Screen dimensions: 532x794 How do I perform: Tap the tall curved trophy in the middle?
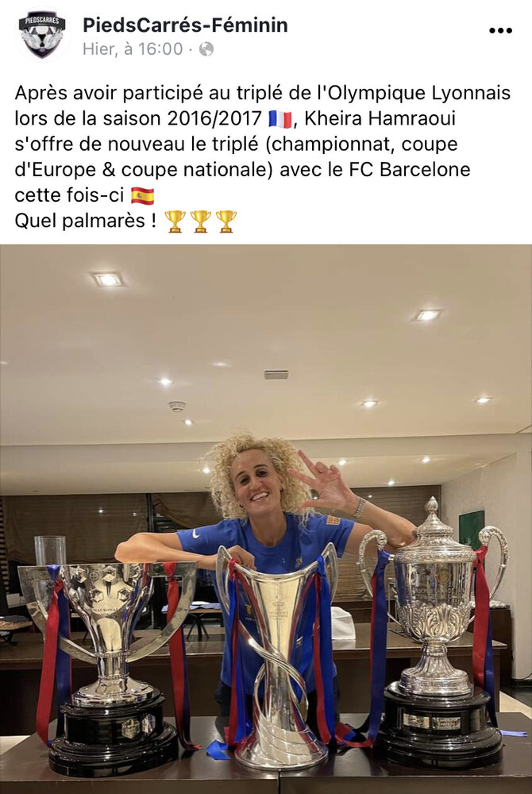pos(277,653)
